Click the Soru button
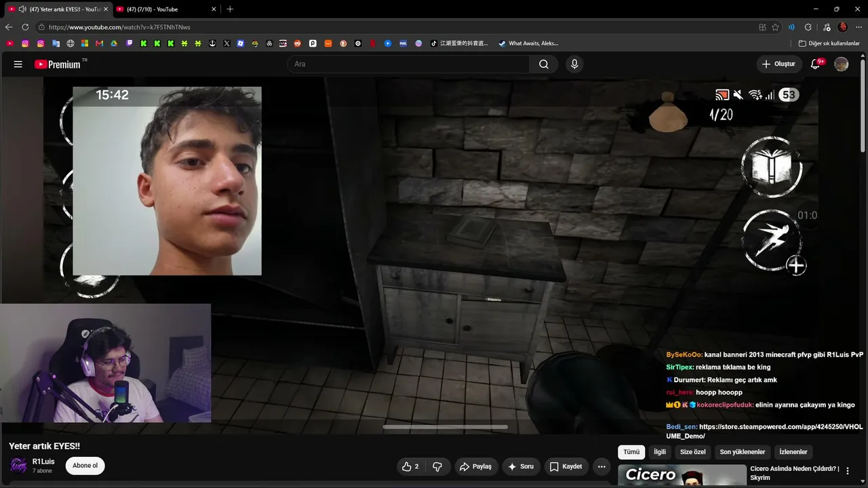This screenshot has height=488, width=868. (521, 466)
